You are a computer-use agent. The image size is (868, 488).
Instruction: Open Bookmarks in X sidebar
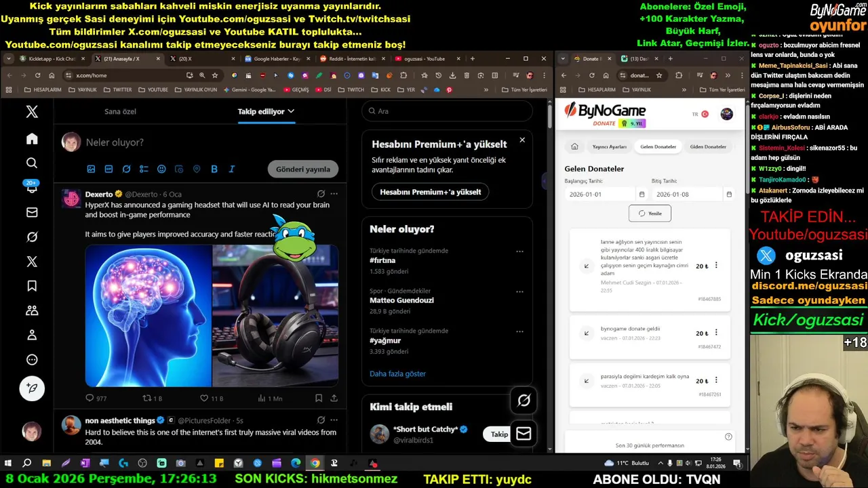32,286
